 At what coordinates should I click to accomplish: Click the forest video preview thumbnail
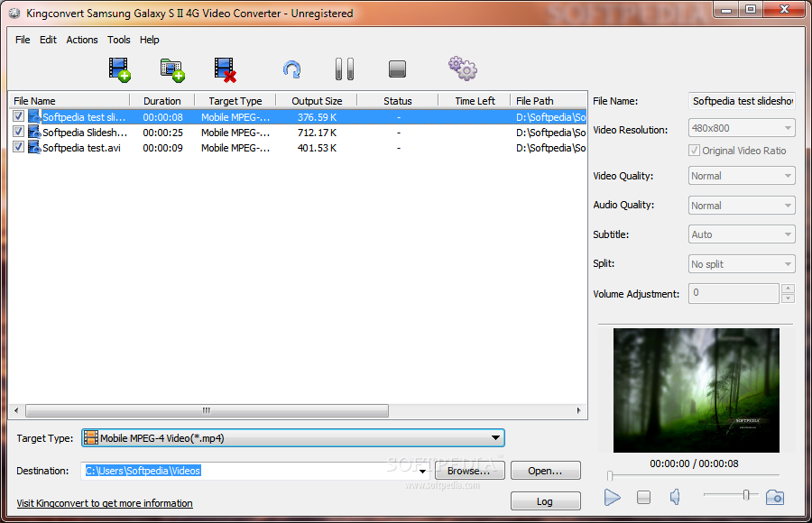pyautogui.click(x=696, y=390)
